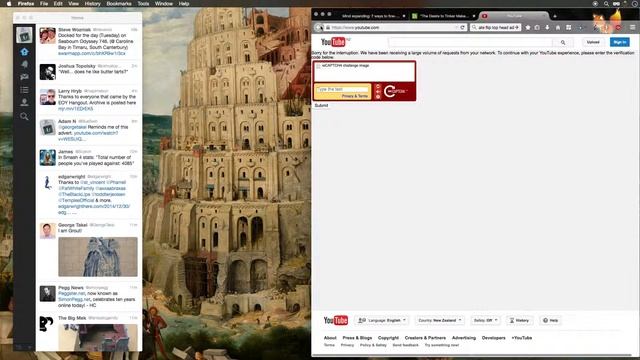The image size is (640, 360).
Task: Open youtube.com link in Adam N tweet
Action: click(x=88, y=136)
